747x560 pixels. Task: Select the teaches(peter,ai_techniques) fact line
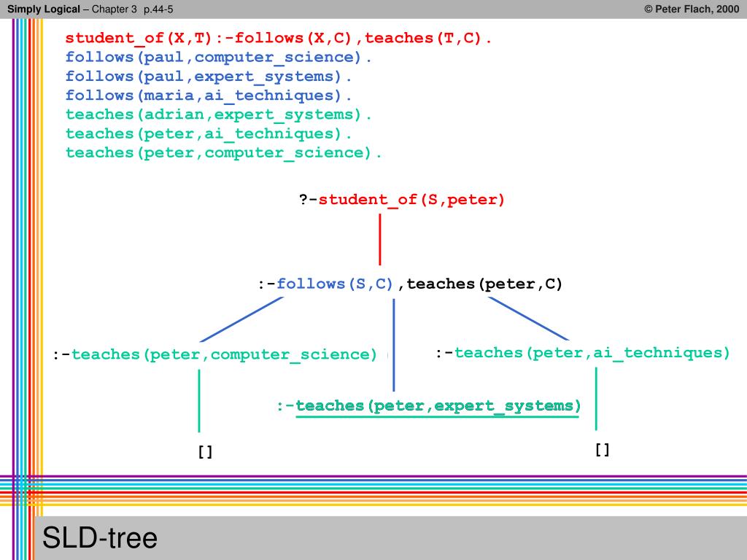pyautogui.click(x=209, y=133)
